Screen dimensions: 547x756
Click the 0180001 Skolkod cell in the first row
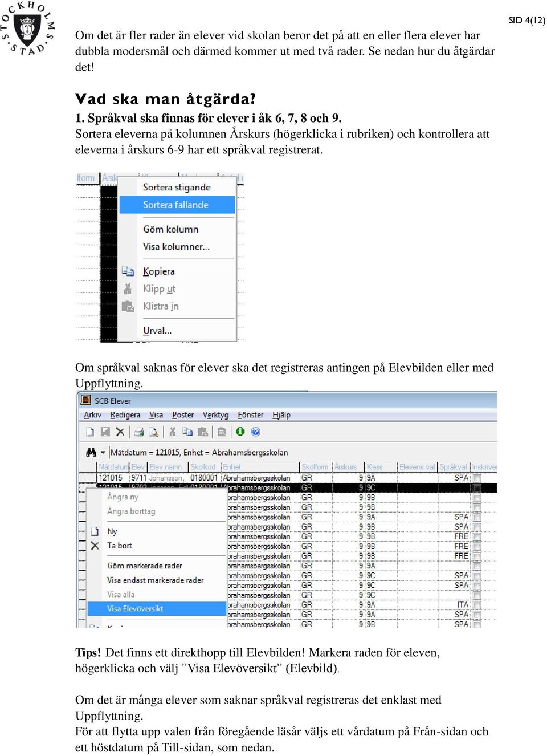click(x=205, y=478)
